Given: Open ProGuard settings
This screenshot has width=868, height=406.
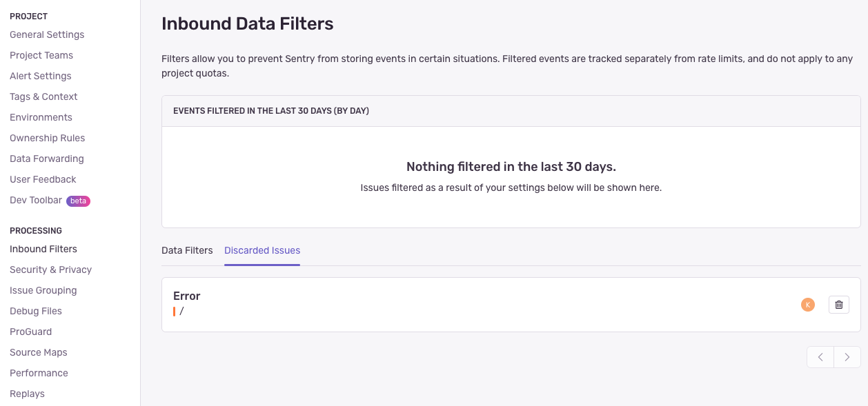Looking at the screenshot, I should click(x=31, y=332).
